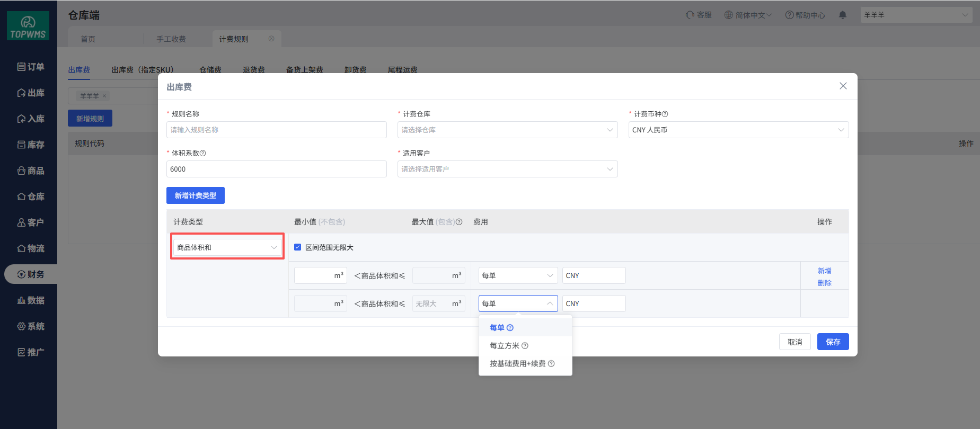Image resolution: width=980 pixels, height=429 pixels.
Task: Uncheck the 区间范围无限大 checkbox
Action: coord(298,247)
